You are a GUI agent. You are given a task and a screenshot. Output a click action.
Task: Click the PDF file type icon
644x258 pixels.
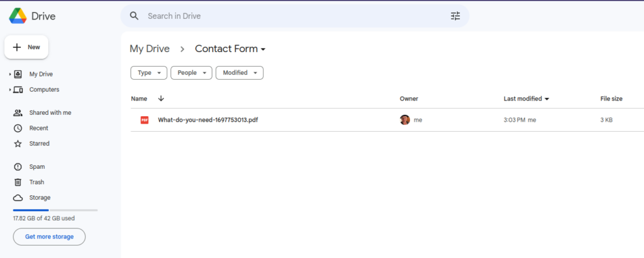point(145,120)
